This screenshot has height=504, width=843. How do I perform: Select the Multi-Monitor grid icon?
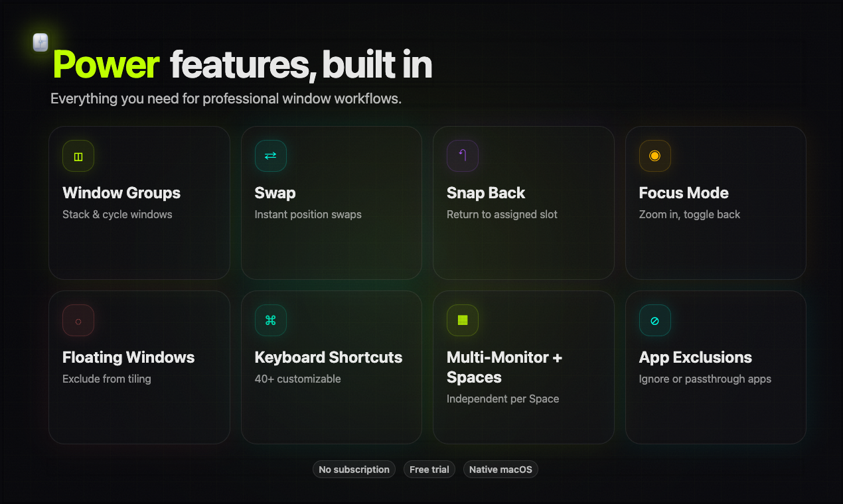(462, 320)
